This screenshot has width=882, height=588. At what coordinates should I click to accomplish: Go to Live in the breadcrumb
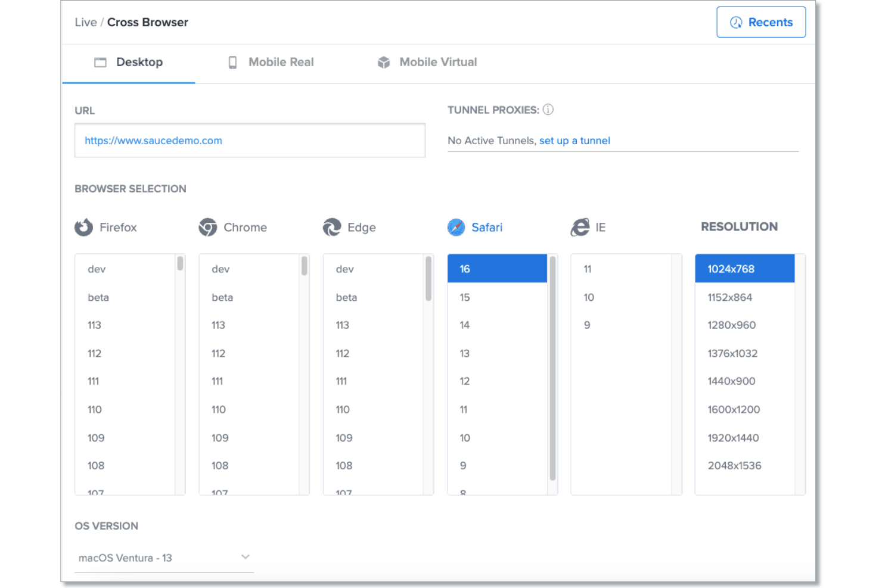pos(86,22)
